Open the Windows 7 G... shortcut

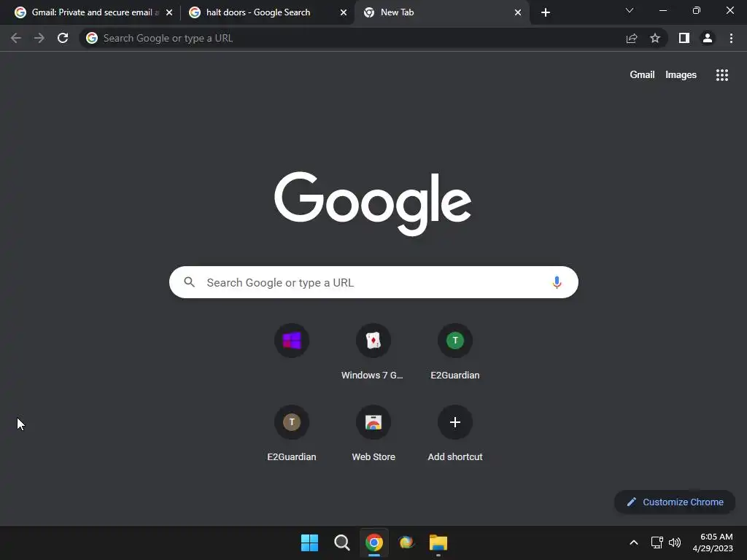point(373,352)
